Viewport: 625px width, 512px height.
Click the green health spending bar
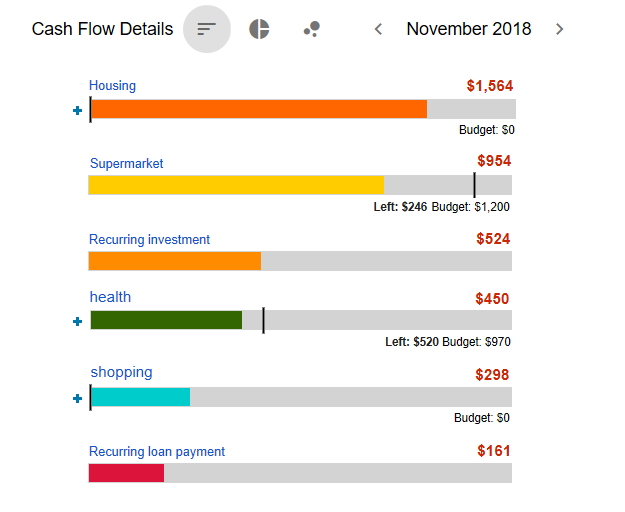pos(166,320)
